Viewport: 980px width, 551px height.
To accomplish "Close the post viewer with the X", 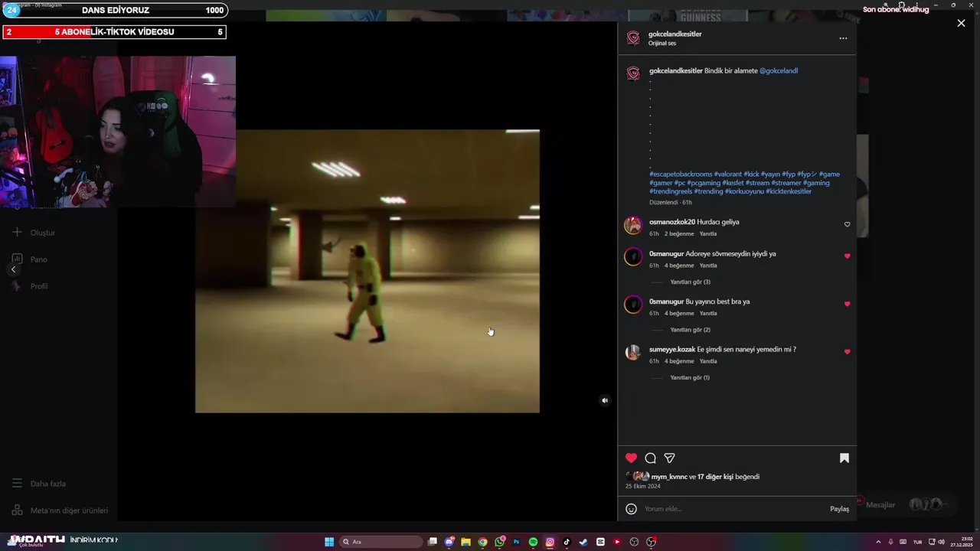I will click(x=961, y=23).
